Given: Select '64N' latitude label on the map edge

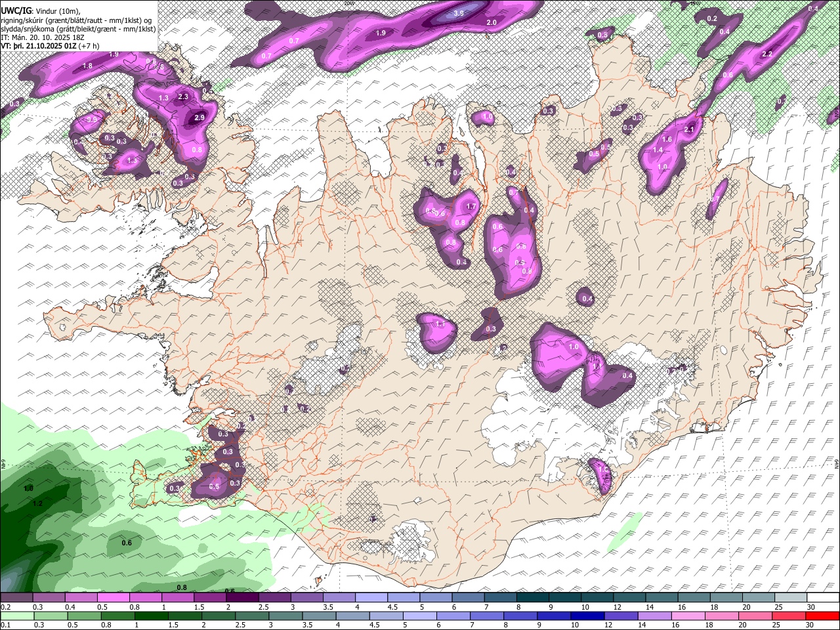Looking at the screenshot, I should pyautogui.click(x=837, y=463).
